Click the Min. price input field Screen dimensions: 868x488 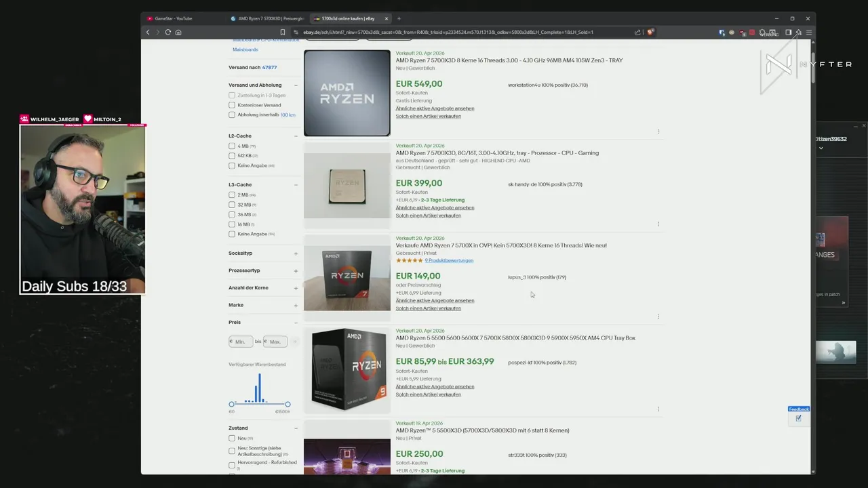pos(241,342)
